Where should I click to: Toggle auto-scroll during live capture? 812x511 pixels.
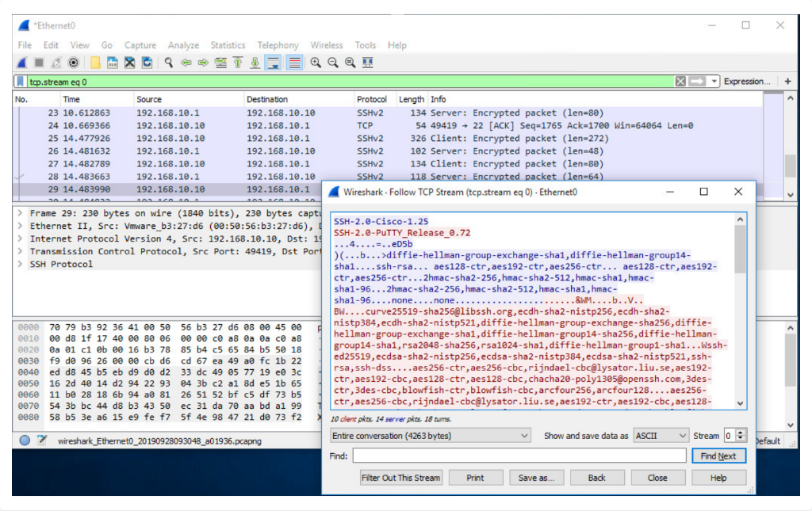tap(273, 63)
